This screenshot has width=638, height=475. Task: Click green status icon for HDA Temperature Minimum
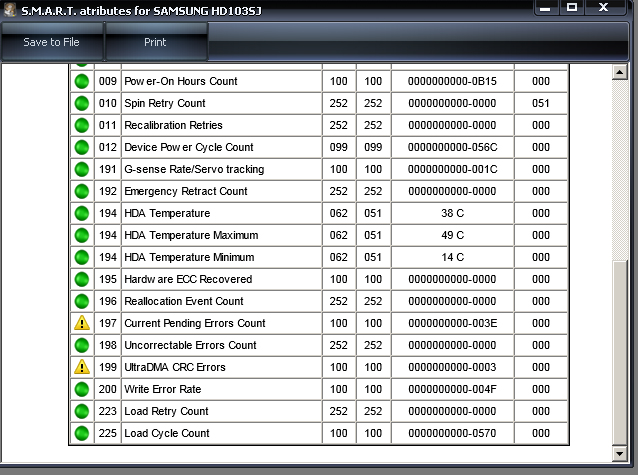(82, 257)
